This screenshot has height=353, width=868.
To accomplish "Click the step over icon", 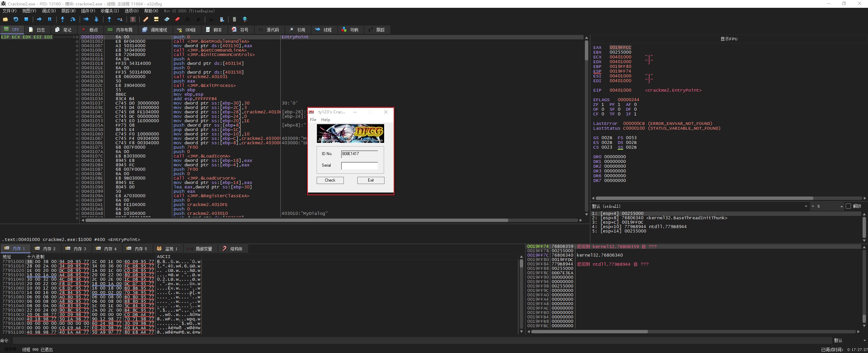I will click(x=73, y=19).
